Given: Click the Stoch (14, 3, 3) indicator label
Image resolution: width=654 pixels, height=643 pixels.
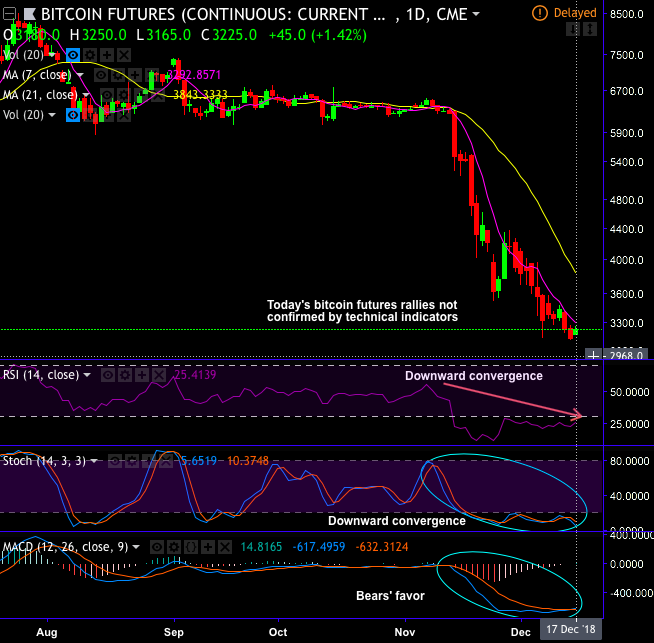Looking at the screenshot, I should [x=44, y=461].
